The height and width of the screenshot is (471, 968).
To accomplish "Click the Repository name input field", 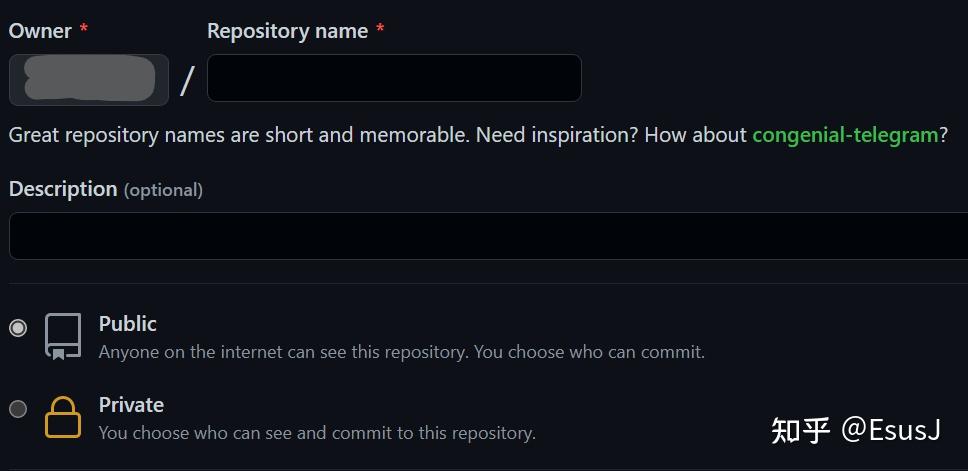I will [394, 78].
